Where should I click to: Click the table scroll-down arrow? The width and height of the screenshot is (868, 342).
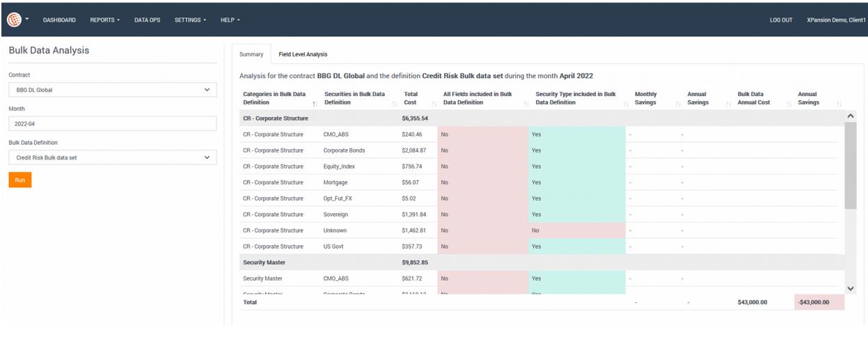pos(850,288)
